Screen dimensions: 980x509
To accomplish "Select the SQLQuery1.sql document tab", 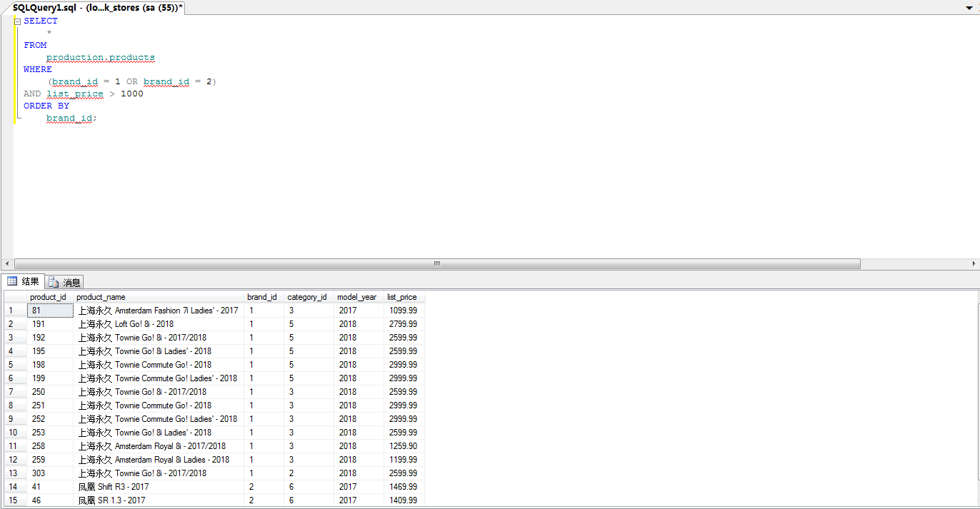I will point(98,6).
